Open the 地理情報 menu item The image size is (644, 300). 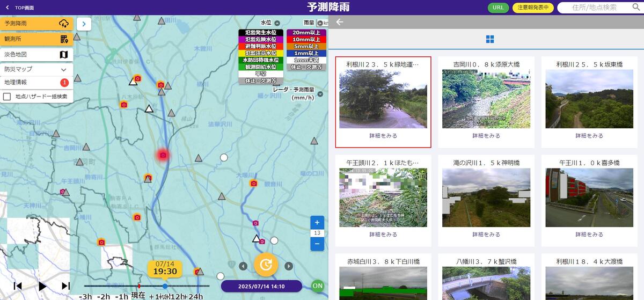36,83
